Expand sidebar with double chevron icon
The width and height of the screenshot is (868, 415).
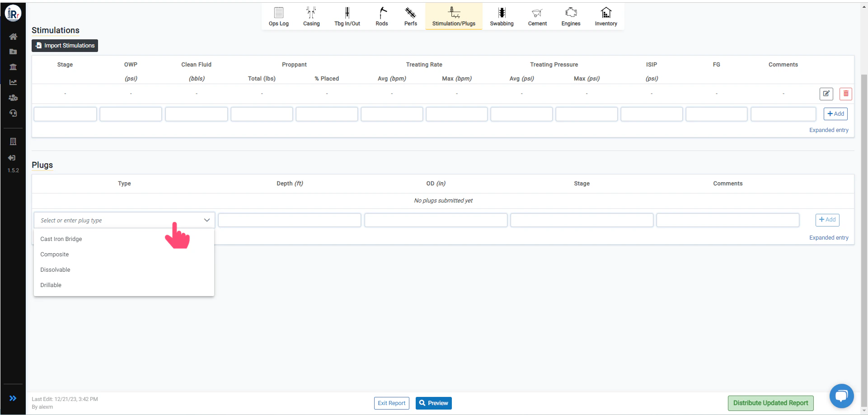point(13,398)
